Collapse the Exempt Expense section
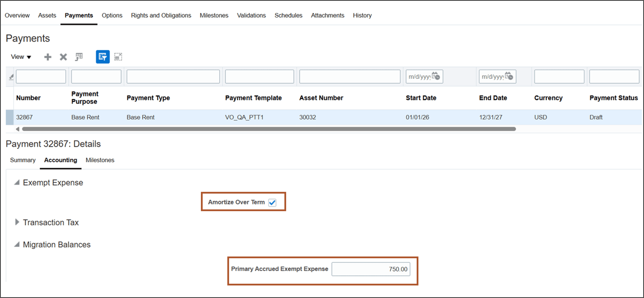Screen dimensions: 644x298 click(17, 182)
